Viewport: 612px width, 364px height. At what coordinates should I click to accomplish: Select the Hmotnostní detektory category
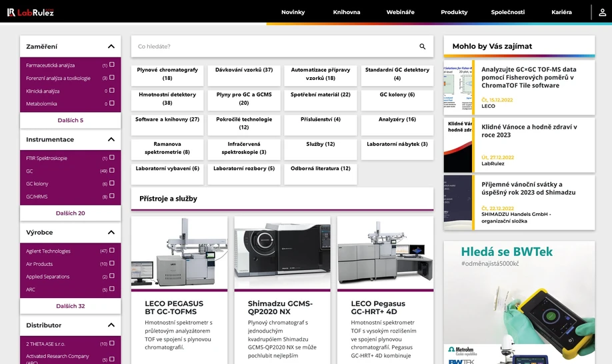coord(167,99)
